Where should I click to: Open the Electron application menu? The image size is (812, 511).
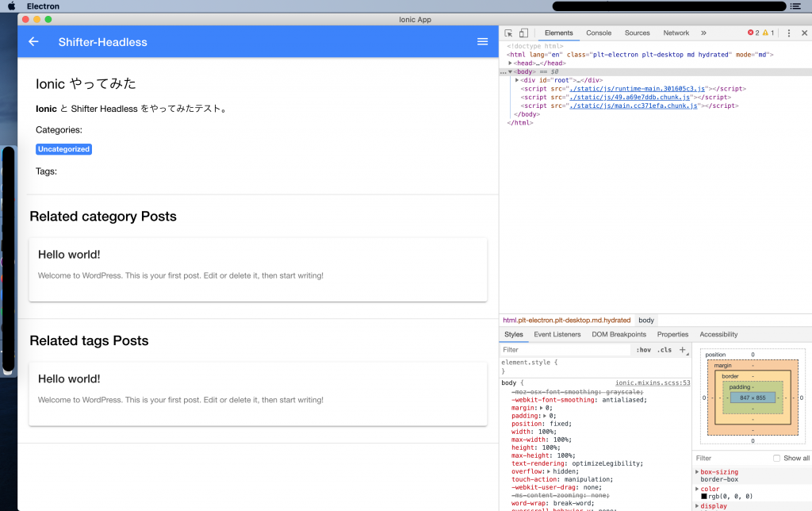pyautogui.click(x=43, y=6)
